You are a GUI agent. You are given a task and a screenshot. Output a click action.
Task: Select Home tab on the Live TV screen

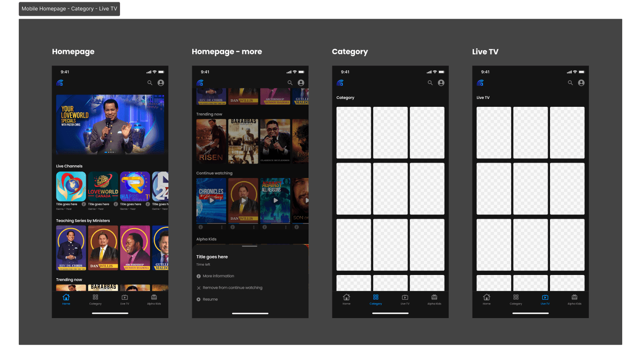coord(487,299)
